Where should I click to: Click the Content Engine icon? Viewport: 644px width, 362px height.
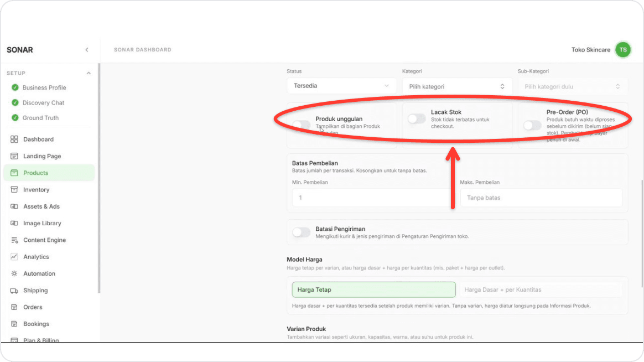14,240
